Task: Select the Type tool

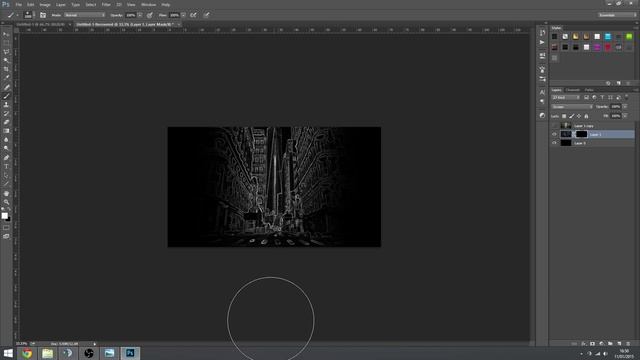Action: [6, 167]
